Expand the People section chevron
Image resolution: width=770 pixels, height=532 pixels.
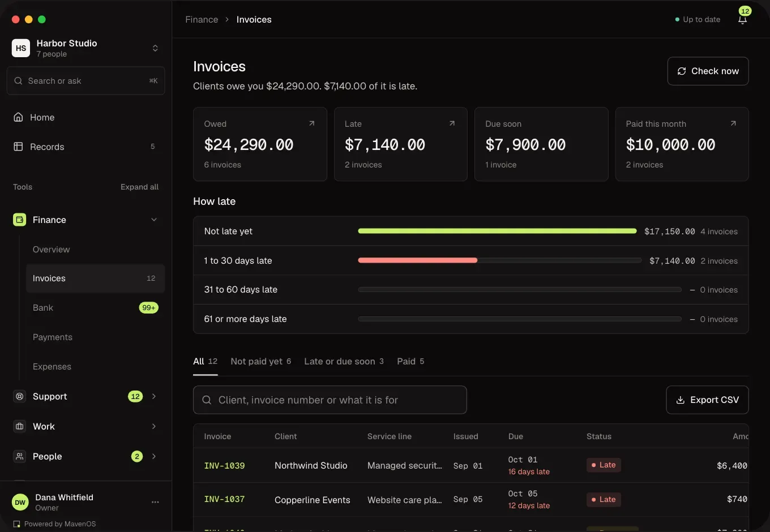pos(154,456)
